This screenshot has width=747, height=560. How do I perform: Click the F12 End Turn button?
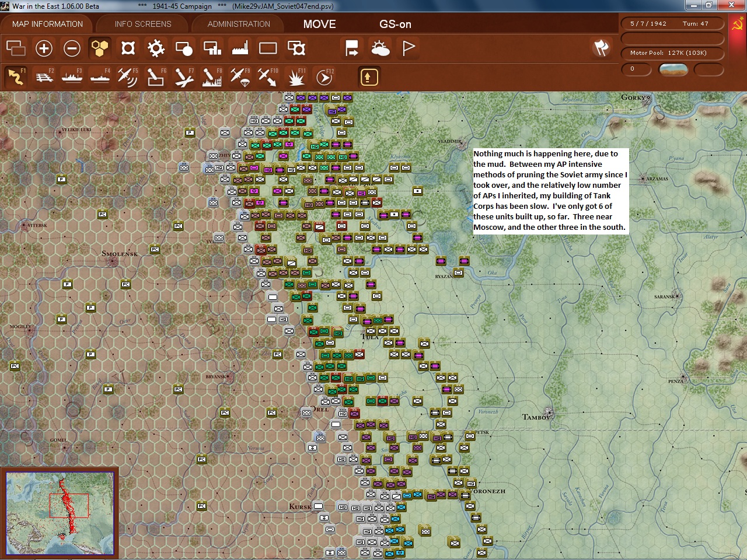point(324,76)
